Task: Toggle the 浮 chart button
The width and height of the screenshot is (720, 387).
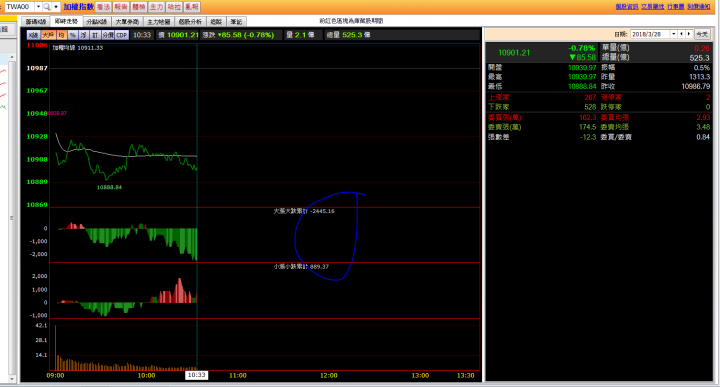Action: pyautogui.click(x=84, y=35)
